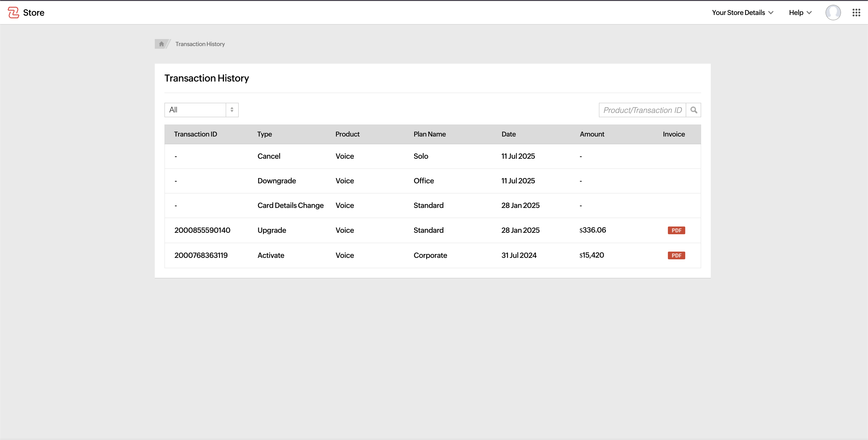Click the Date column header
Viewport: 868px width, 440px height.
[509, 134]
